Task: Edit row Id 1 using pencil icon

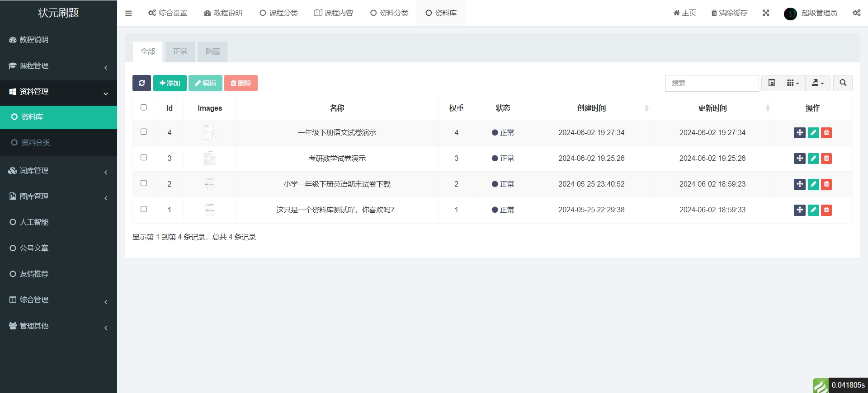Action: coord(813,210)
